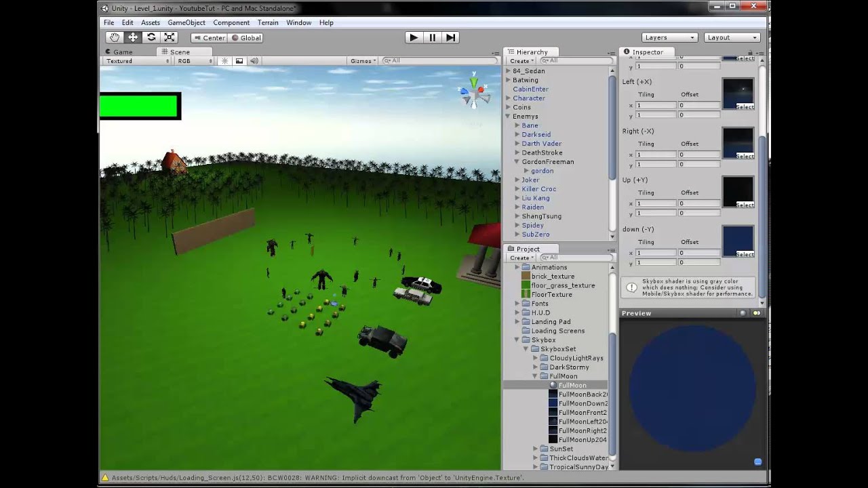Image resolution: width=868 pixels, height=488 pixels.
Task: Click brick_texture thumbnail icon
Action: click(526, 277)
